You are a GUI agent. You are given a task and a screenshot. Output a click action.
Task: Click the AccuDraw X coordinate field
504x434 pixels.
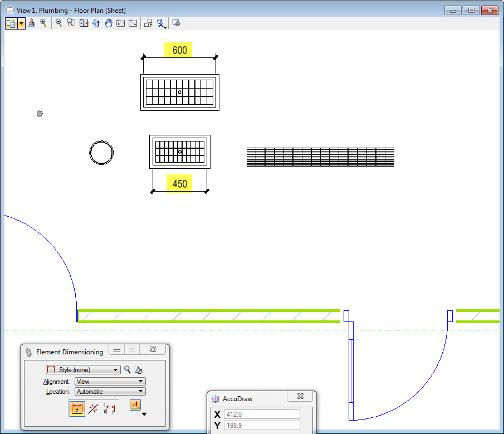tap(262, 414)
